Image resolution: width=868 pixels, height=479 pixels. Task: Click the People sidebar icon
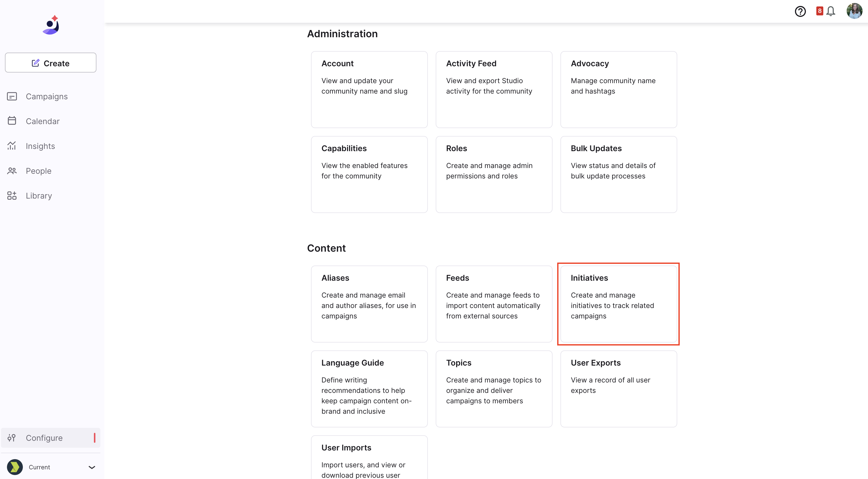(12, 171)
